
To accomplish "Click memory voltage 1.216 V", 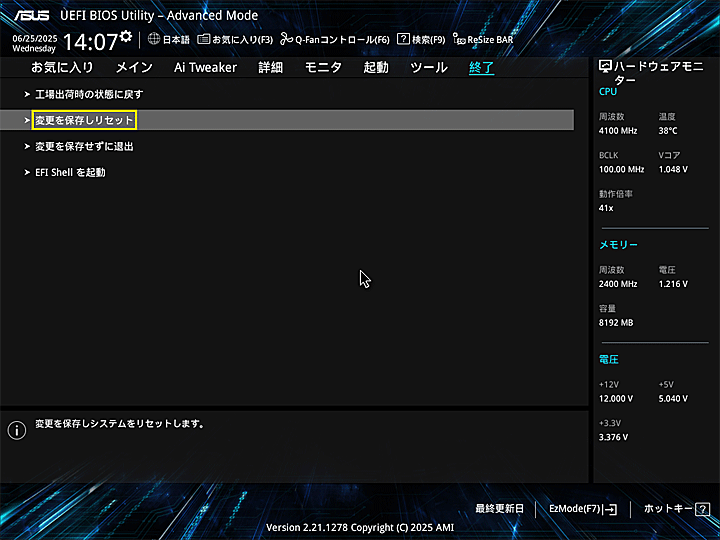I will 673,284.
